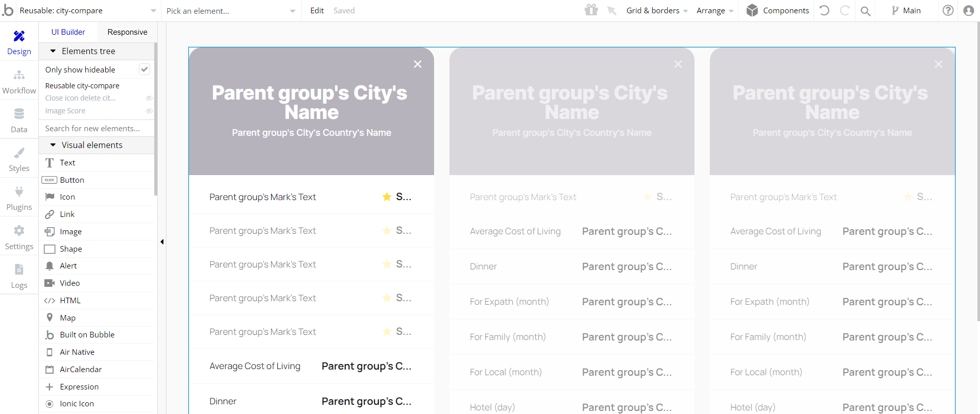This screenshot has width=980, height=414.
Task: Select the Button visual element
Action: pyautogui.click(x=72, y=180)
